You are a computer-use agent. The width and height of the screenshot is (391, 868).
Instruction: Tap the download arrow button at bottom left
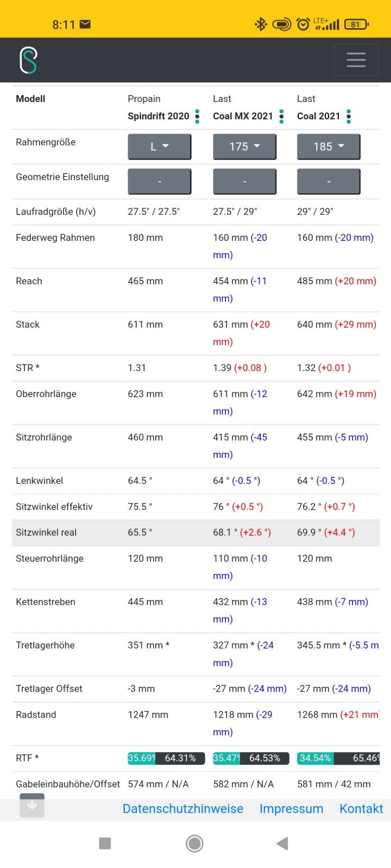[32, 805]
